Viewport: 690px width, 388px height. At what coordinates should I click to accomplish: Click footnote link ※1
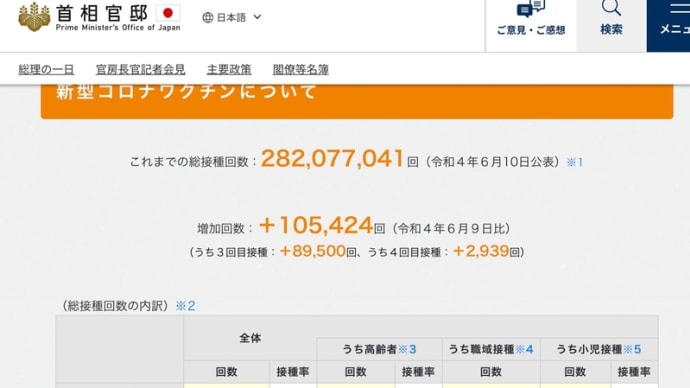[x=574, y=162]
